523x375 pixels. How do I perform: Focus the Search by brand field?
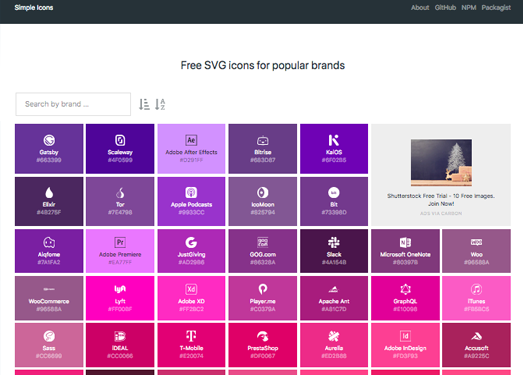(73, 104)
